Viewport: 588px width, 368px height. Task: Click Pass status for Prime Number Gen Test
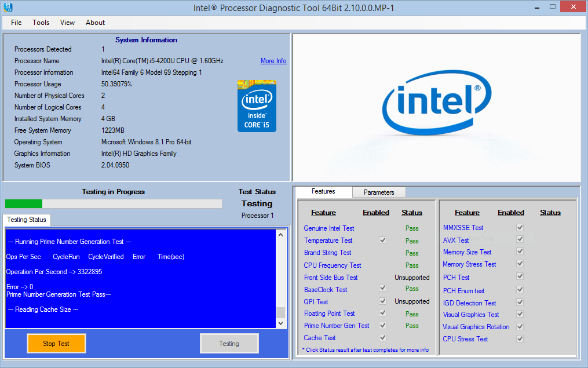[x=412, y=326]
